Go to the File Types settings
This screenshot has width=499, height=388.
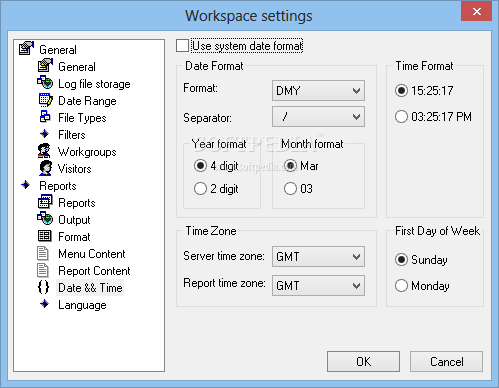click(82, 118)
